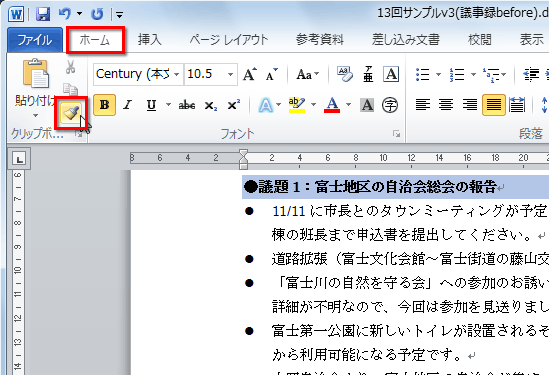Open multilevel list dropdown arrow
The height and width of the screenshot is (375, 549).
tap(504, 74)
